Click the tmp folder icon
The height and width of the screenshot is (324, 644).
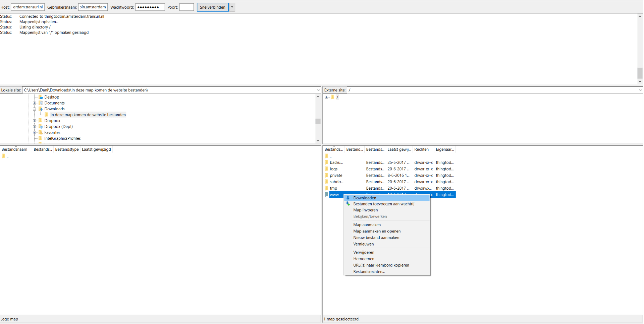pos(326,188)
